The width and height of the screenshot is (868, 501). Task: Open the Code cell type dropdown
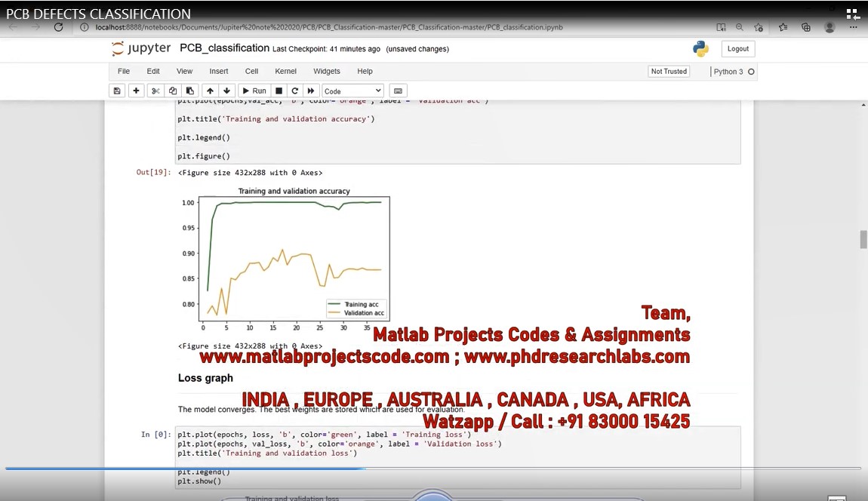[352, 91]
